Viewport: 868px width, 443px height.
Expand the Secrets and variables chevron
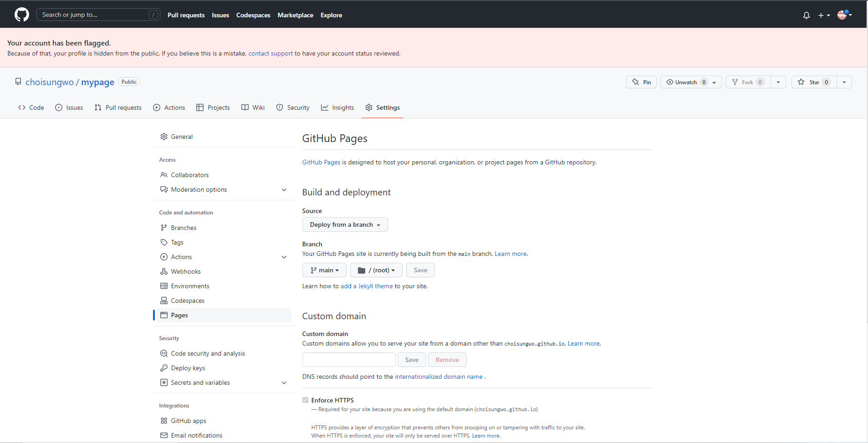click(x=284, y=382)
